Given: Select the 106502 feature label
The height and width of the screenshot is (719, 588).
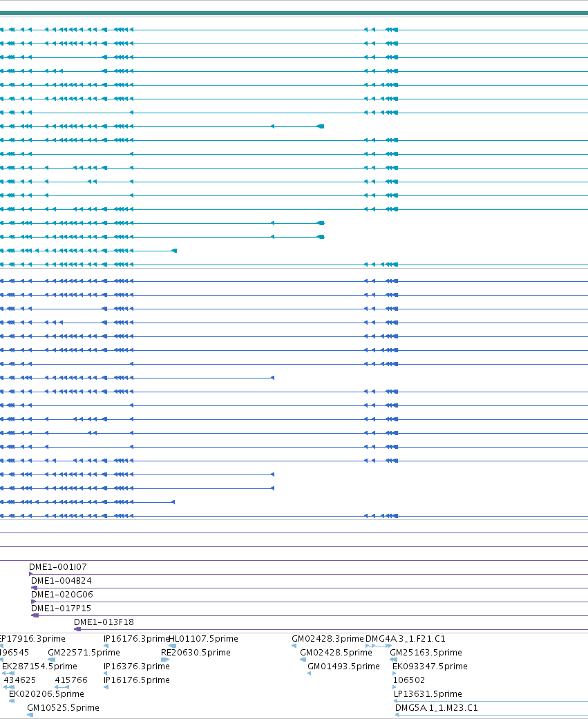Looking at the screenshot, I should 409,680.
